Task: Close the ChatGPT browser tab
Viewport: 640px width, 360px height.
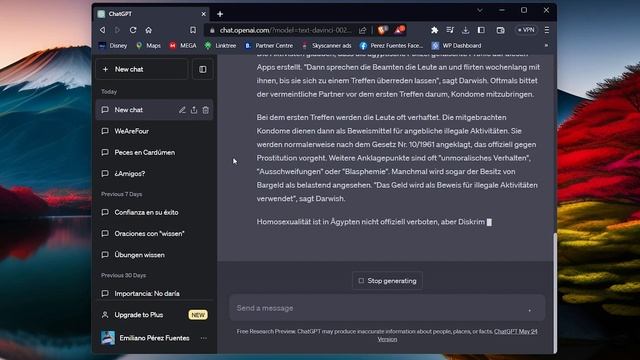Action: (x=203, y=14)
